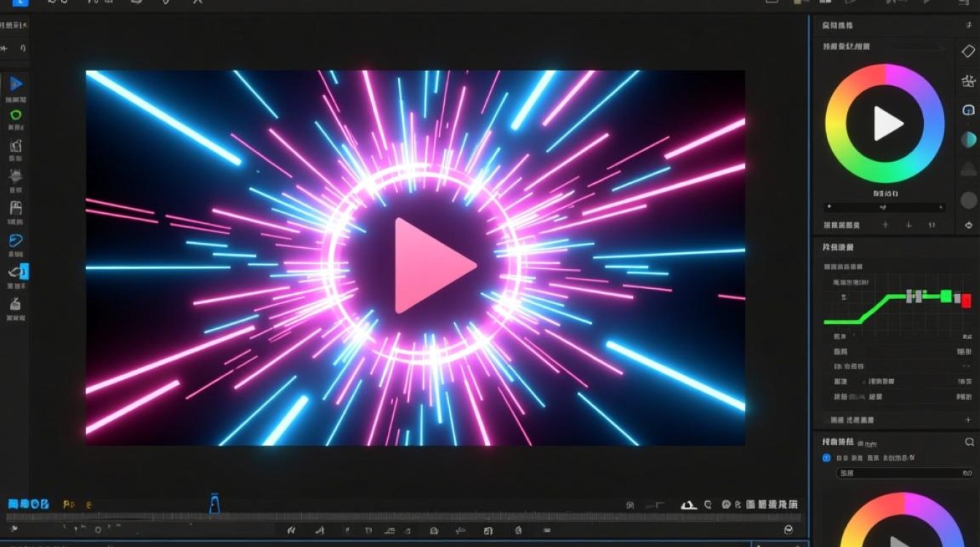Select the green square keyframe on the curve

pyautogui.click(x=946, y=296)
